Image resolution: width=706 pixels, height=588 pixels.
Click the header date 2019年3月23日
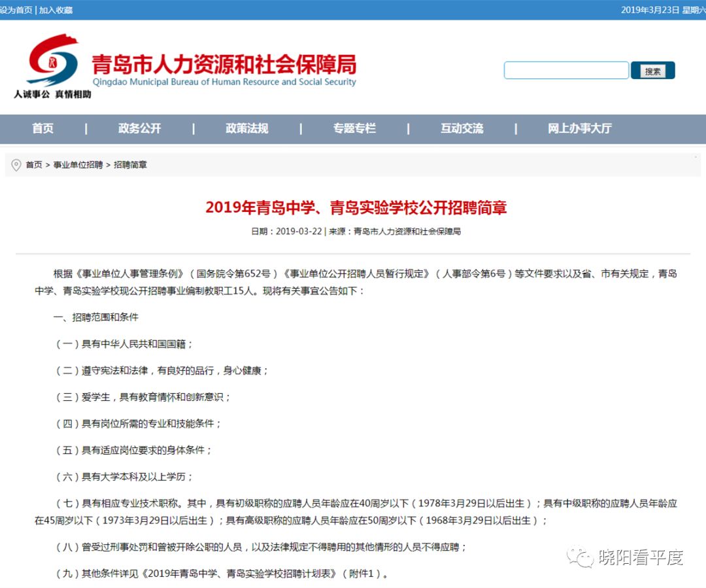650,10
